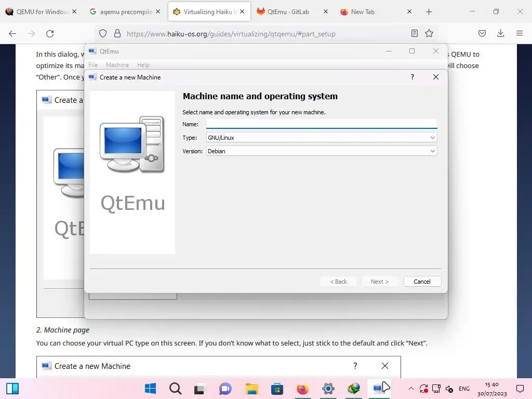Click the help question mark in dialog
The height and width of the screenshot is (399, 532).
tap(412, 77)
